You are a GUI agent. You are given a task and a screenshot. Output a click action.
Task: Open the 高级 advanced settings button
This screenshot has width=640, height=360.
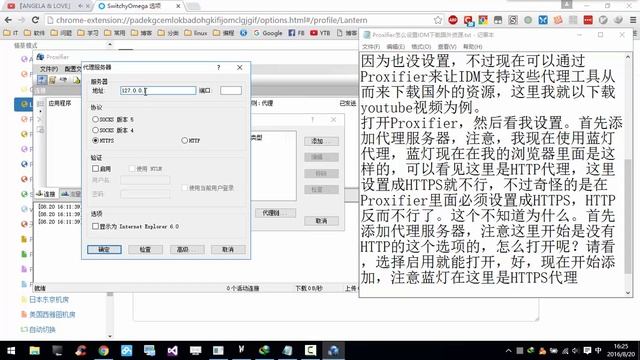[x=187, y=249]
